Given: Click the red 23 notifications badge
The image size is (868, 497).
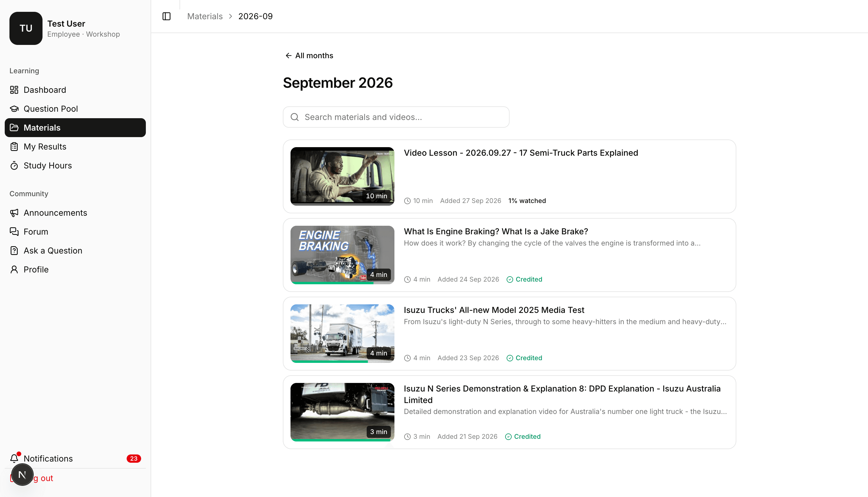Looking at the screenshot, I should (x=134, y=458).
